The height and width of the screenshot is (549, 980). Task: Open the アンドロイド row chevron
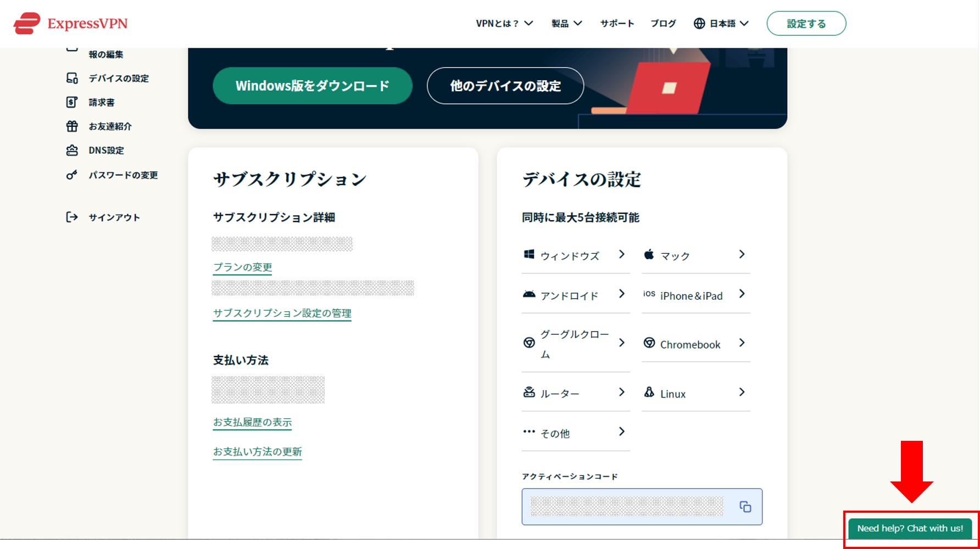pyautogui.click(x=621, y=294)
